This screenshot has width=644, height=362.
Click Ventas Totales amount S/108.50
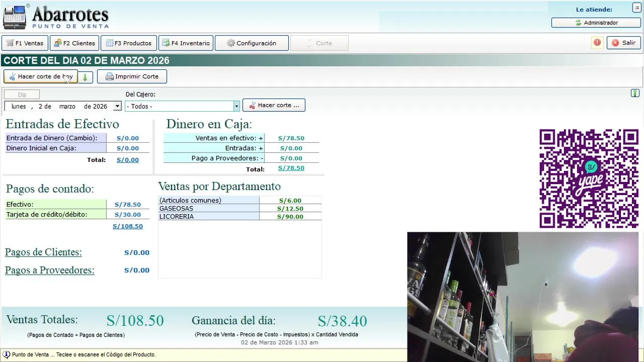click(135, 321)
